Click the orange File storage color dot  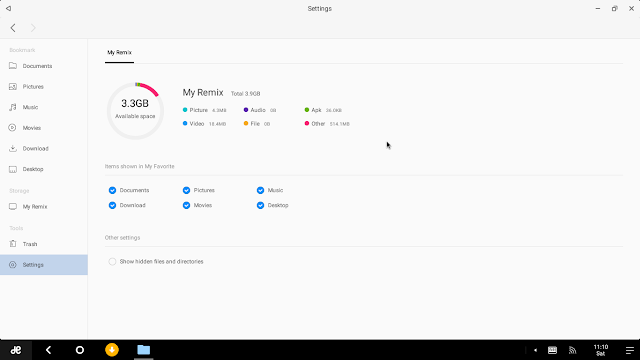pyautogui.click(x=246, y=123)
